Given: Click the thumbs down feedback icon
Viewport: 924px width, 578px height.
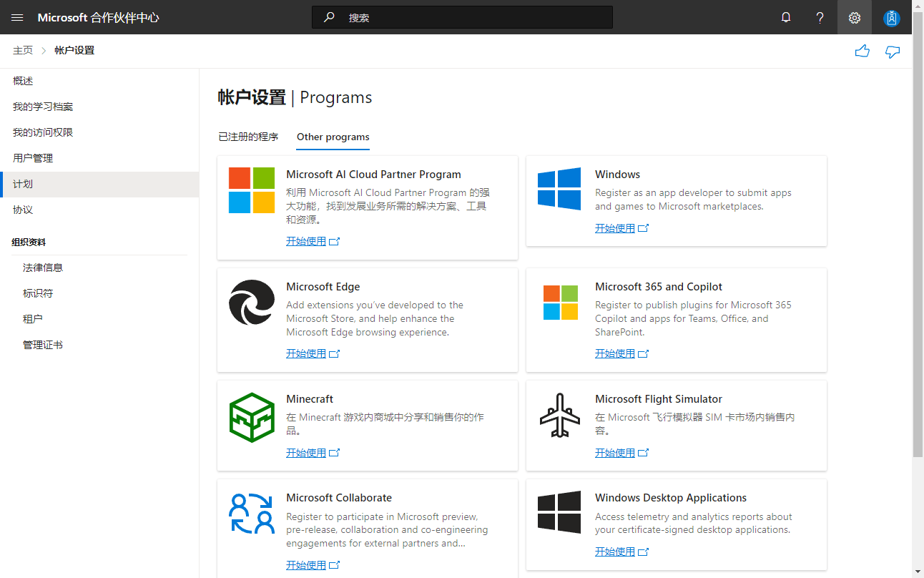Looking at the screenshot, I should point(893,52).
